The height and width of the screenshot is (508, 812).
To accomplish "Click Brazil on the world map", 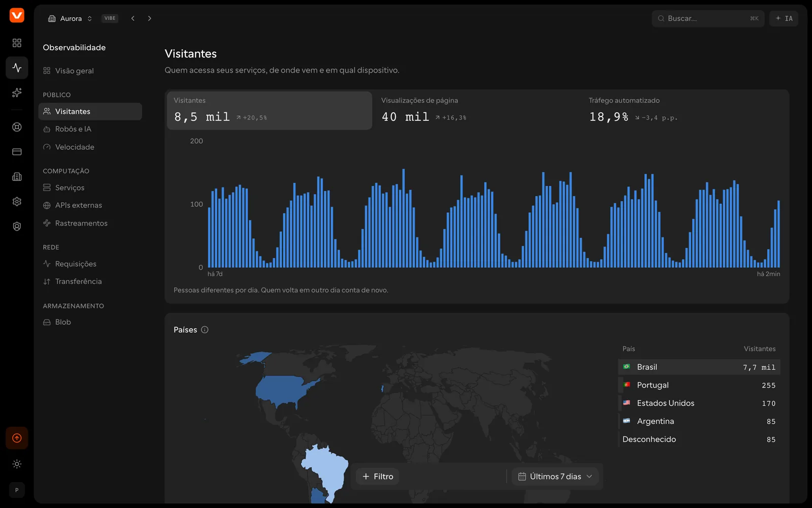I will click(x=327, y=468).
